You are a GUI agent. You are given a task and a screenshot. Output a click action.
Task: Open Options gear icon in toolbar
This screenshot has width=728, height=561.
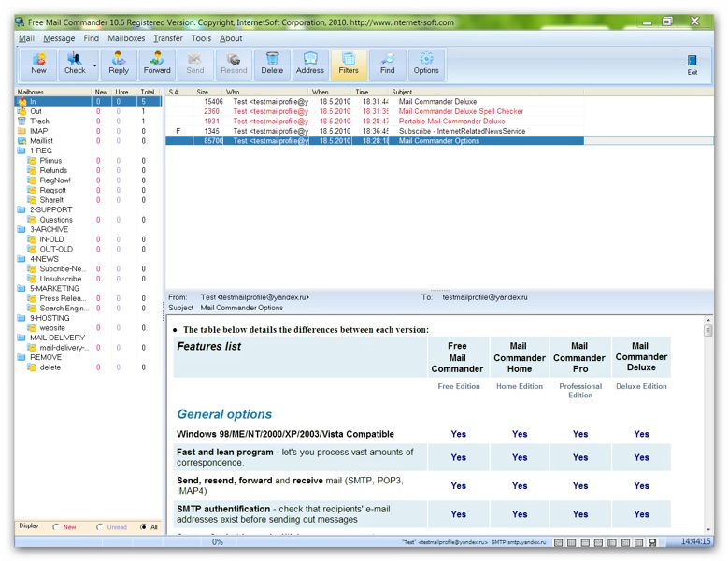pyautogui.click(x=426, y=65)
